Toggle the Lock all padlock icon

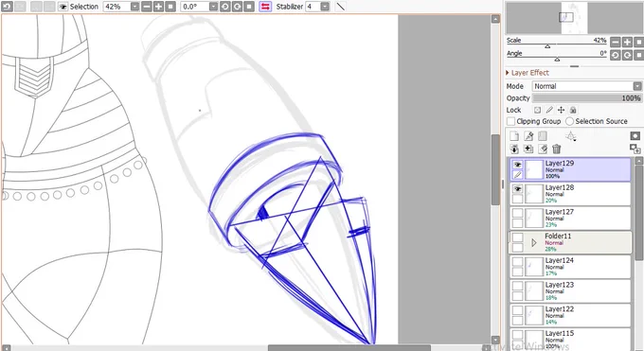pyautogui.click(x=573, y=110)
